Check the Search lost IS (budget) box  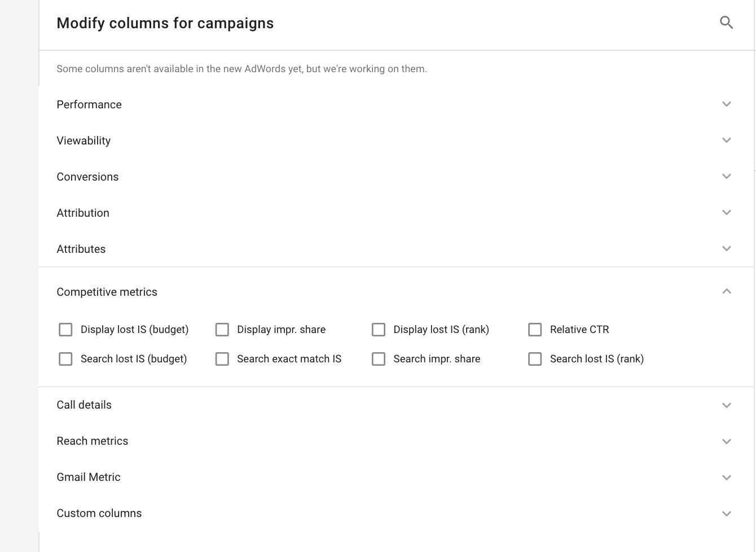tap(65, 359)
